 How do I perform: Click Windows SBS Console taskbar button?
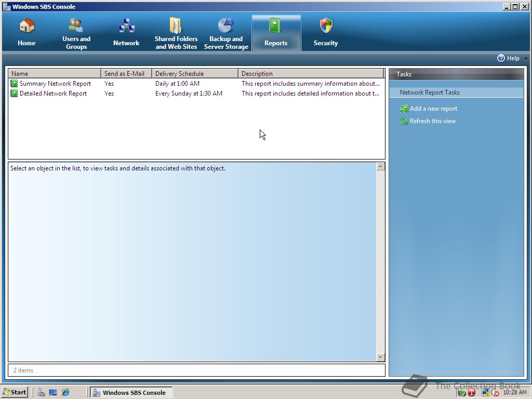131,393
